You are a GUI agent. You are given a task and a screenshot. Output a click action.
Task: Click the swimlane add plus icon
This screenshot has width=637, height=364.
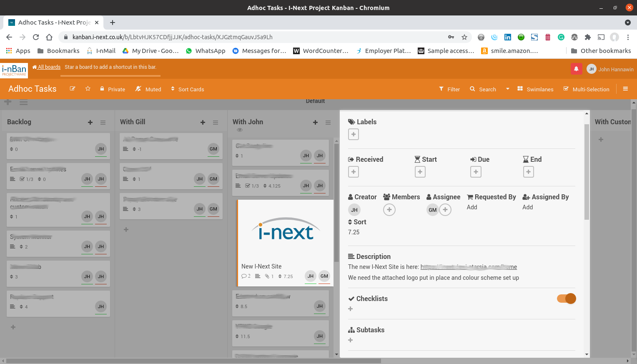coord(8,102)
